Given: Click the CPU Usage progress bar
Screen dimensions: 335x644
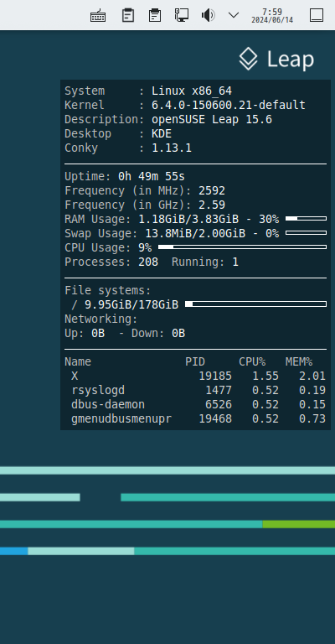Looking at the screenshot, I should click(242, 247).
